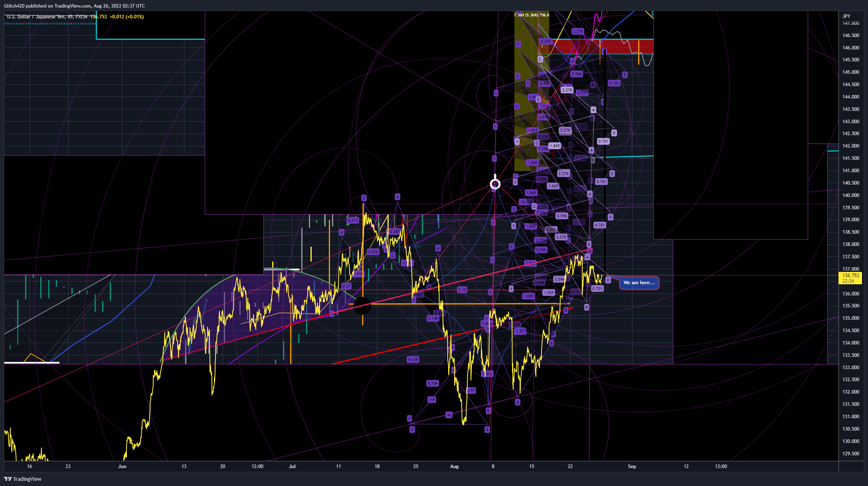
Task: Click the JPY currency label atop price axis
Action: [846, 16]
